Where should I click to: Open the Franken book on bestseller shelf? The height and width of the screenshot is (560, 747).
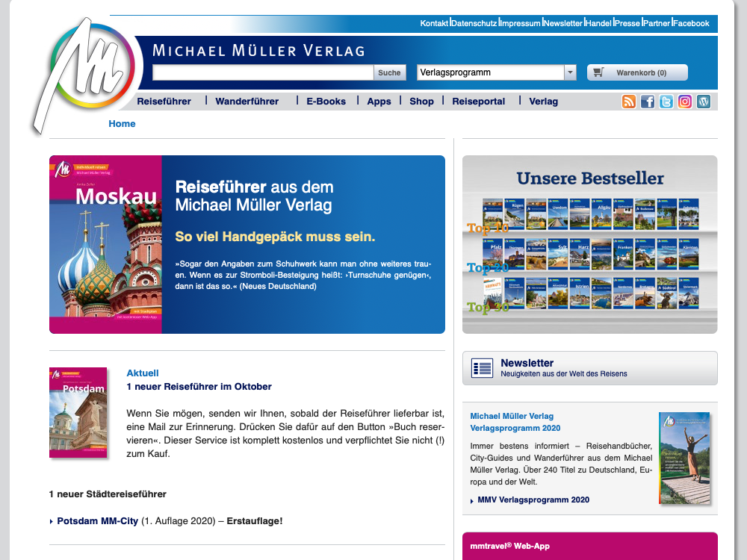tap(623, 254)
